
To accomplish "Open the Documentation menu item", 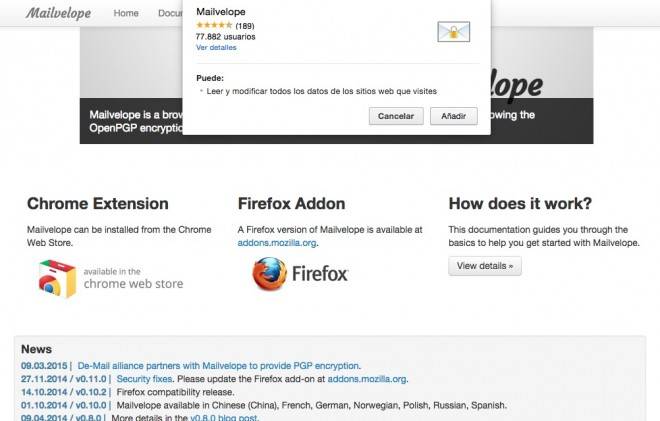I will 170,13.
